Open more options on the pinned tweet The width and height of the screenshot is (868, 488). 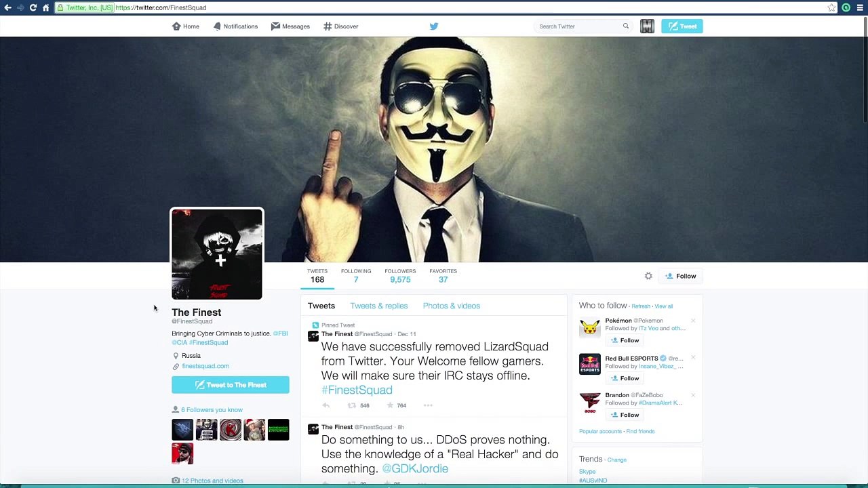click(428, 405)
